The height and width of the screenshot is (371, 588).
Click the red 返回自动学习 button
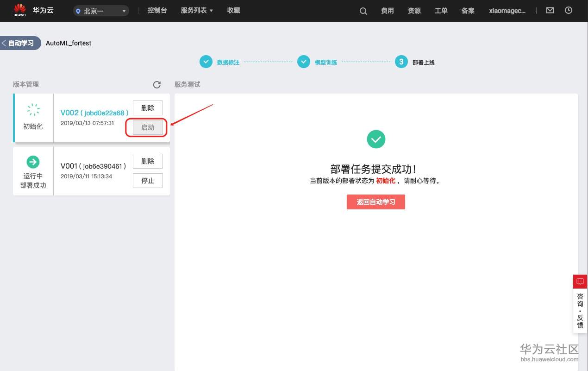pos(376,202)
